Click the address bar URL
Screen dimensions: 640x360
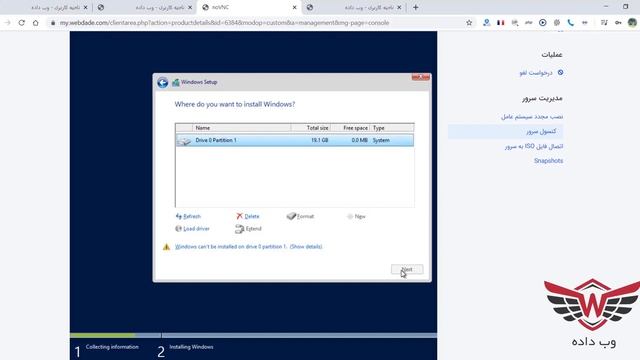point(224,23)
